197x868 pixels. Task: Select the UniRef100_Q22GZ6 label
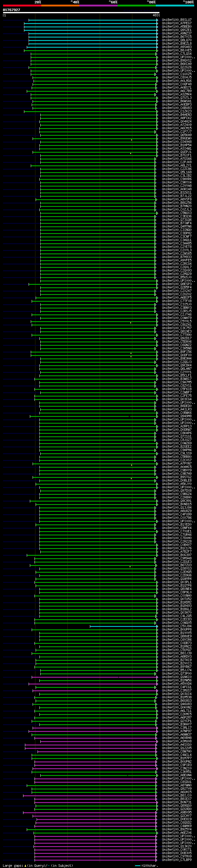176,67
